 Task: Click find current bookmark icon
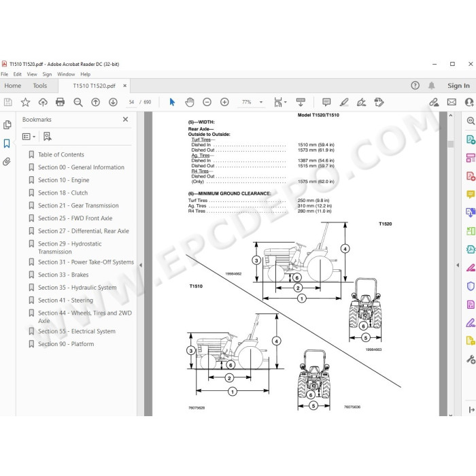(48, 137)
